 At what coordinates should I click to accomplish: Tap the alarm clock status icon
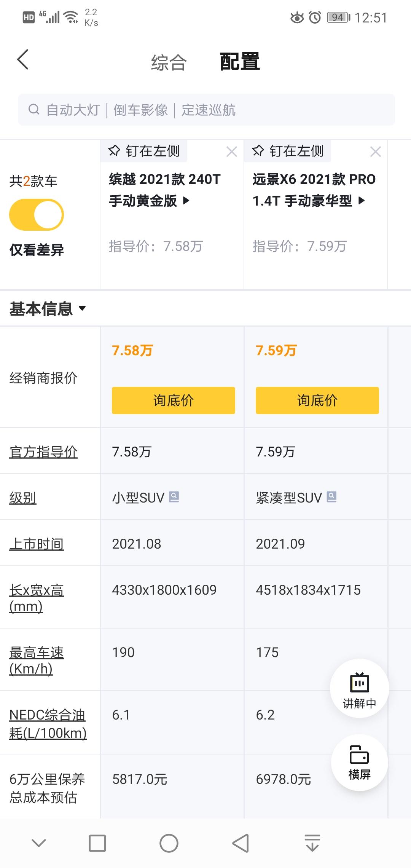click(315, 18)
